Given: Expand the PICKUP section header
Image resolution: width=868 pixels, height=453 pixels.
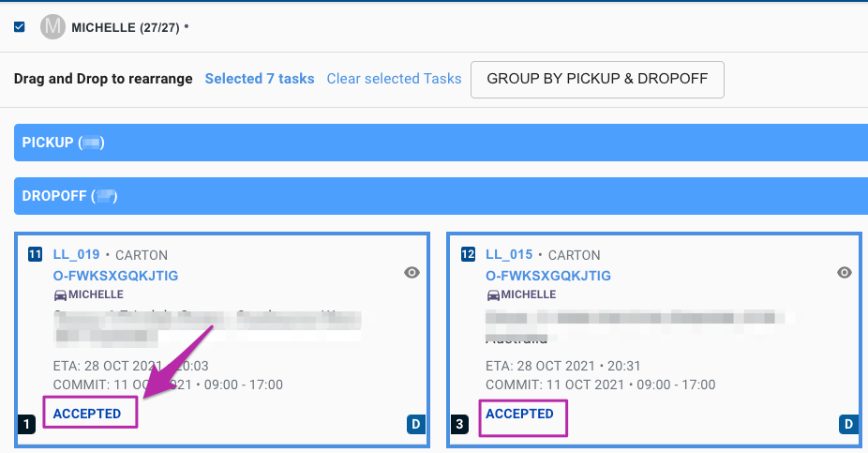Looking at the screenshot, I should coord(441,143).
